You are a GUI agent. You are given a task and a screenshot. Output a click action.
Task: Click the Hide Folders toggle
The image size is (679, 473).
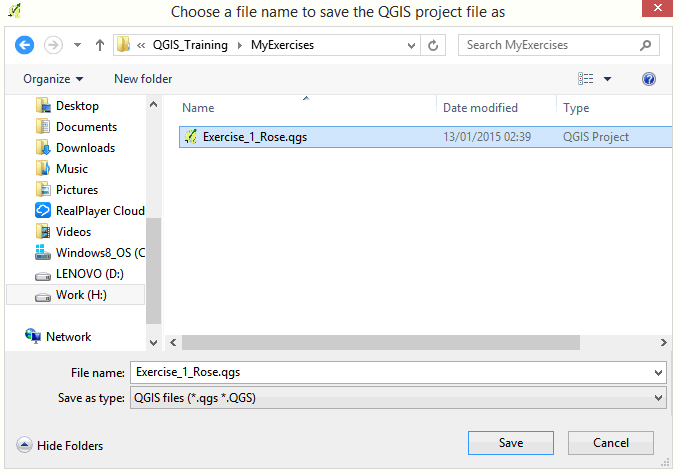pyautogui.click(x=60, y=445)
